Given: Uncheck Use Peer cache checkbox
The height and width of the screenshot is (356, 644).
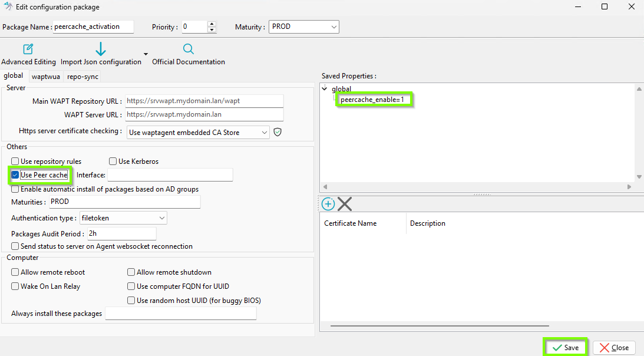Looking at the screenshot, I should pyautogui.click(x=15, y=175).
